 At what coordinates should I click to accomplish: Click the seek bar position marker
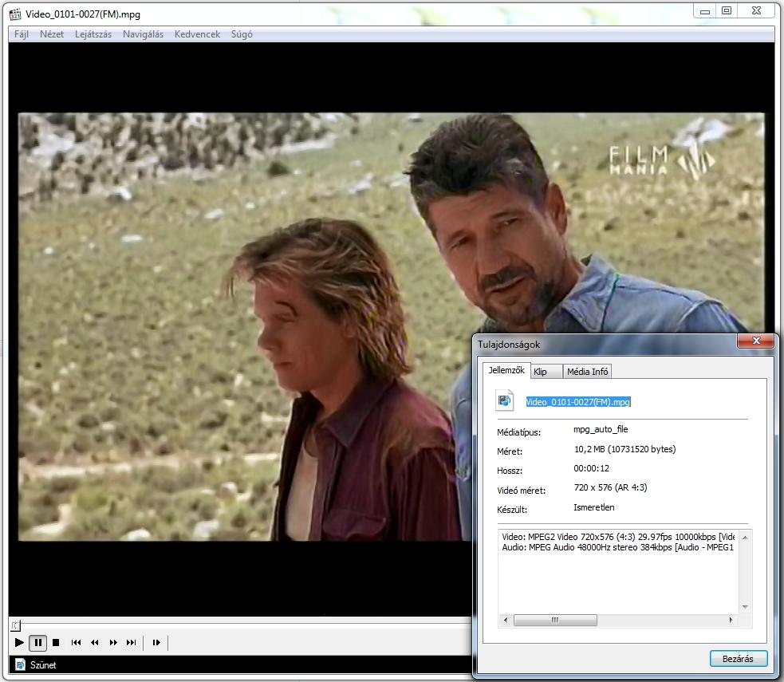click(x=16, y=625)
